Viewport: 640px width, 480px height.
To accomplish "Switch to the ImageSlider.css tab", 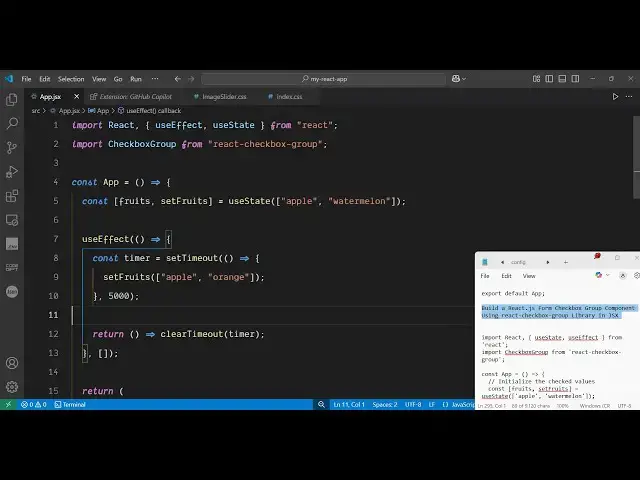I will coord(224,97).
